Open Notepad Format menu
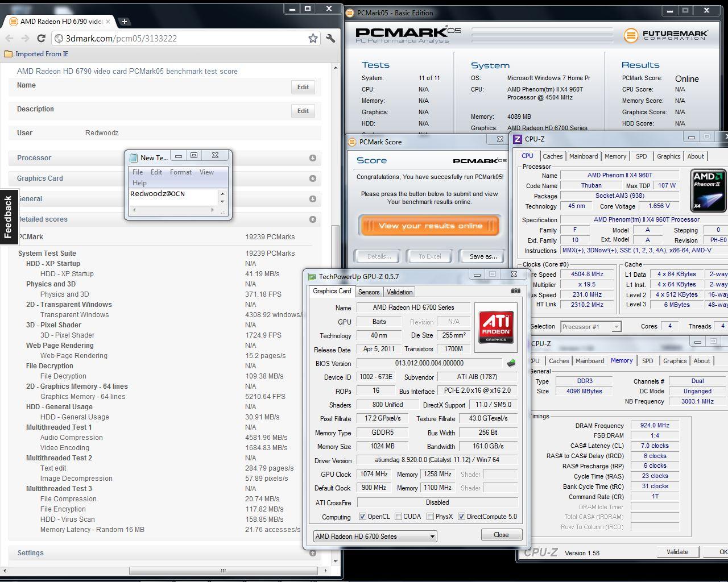The image size is (728, 582). (181, 172)
